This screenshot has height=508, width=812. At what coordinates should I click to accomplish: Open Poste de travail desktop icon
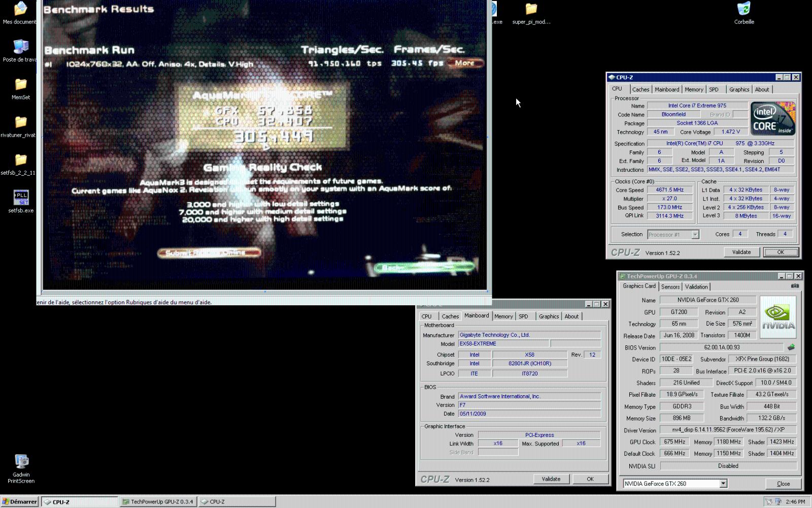[x=21, y=47]
